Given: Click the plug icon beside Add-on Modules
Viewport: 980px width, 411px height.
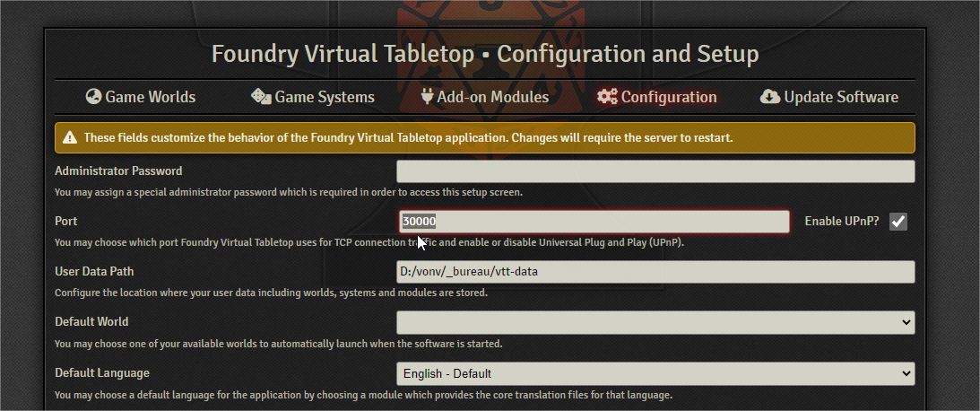Looking at the screenshot, I should pos(427,96).
